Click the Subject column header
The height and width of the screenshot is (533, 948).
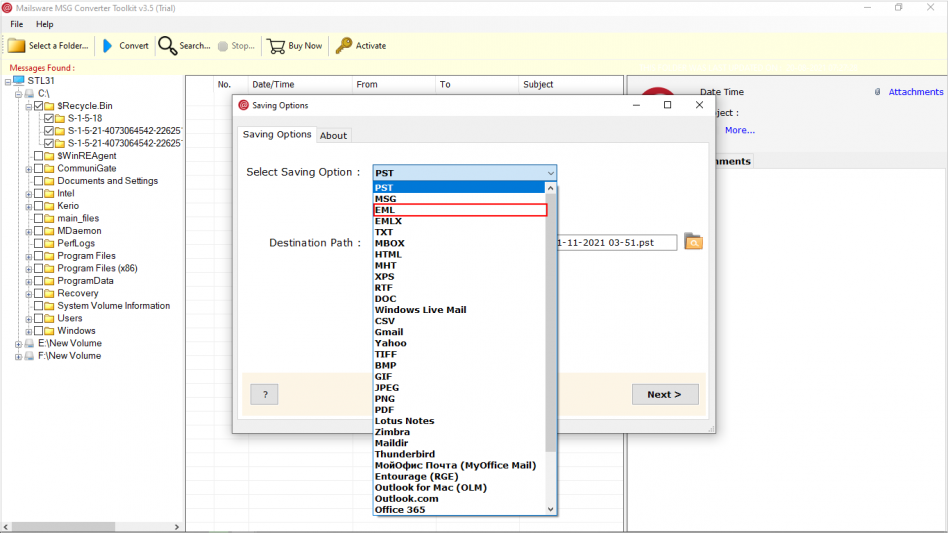570,85
